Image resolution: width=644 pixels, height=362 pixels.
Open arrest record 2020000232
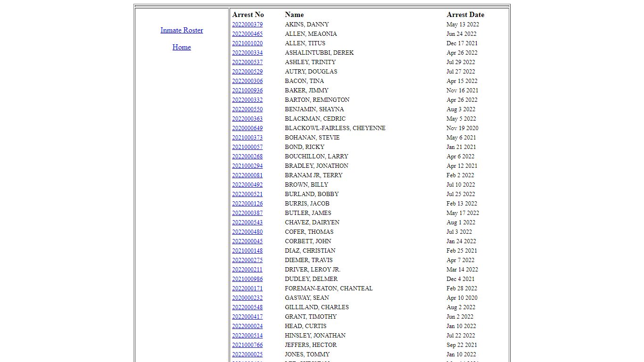tap(247, 298)
